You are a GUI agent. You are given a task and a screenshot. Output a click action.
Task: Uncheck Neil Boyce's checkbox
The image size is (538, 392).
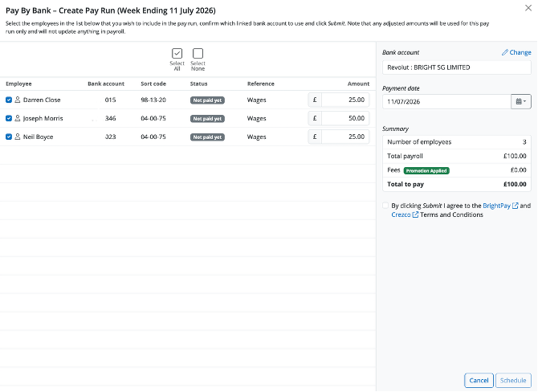(9, 137)
